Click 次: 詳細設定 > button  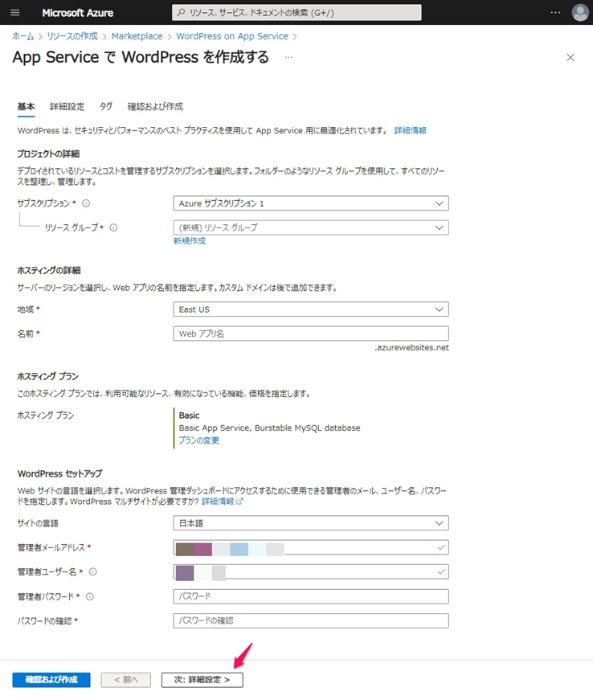(202, 679)
